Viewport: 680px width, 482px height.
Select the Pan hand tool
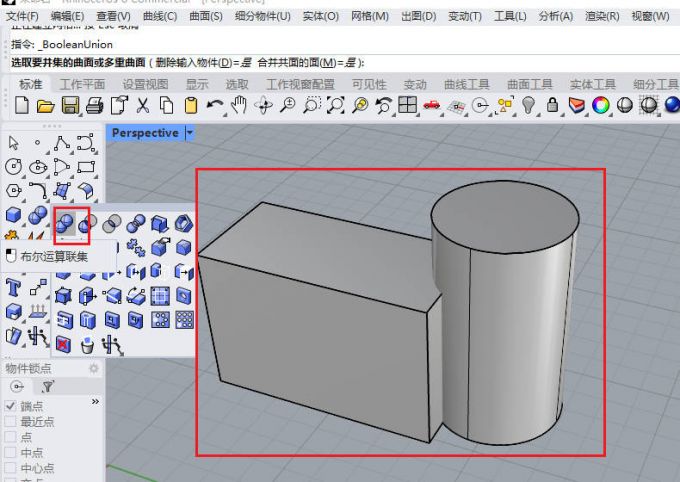point(239,105)
